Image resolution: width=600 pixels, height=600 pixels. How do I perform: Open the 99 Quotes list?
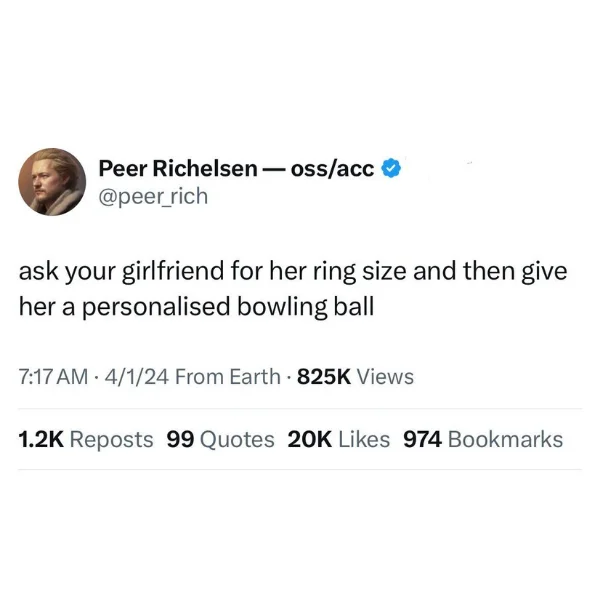220,439
